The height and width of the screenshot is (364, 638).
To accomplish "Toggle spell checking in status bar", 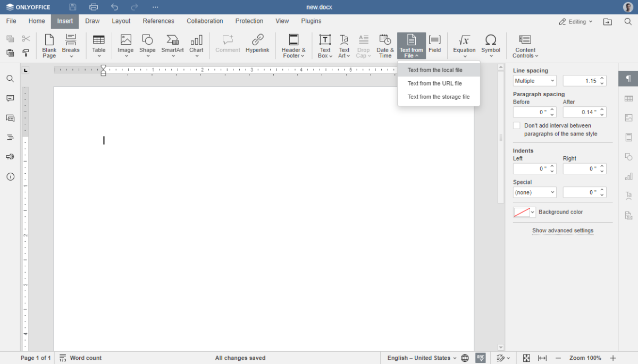I will coord(481,358).
